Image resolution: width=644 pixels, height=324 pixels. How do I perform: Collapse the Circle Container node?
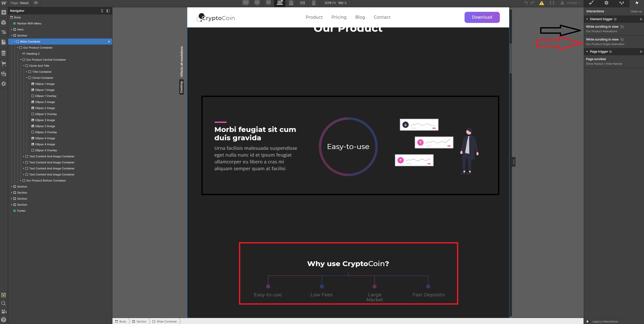coord(27,78)
